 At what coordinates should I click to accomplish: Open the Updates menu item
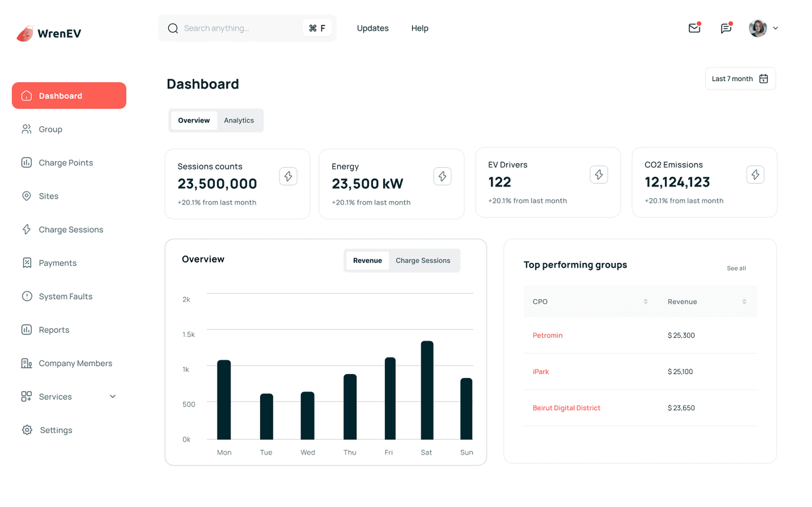pos(373,28)
